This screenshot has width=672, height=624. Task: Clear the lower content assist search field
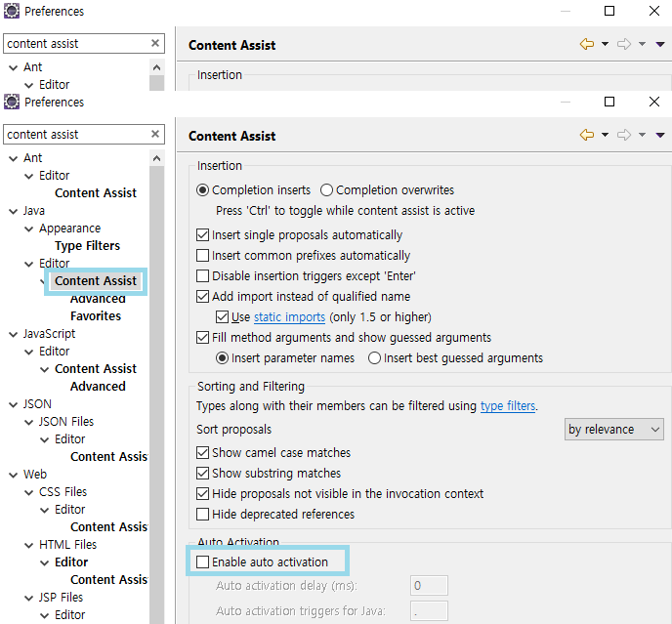tap(155, 134)
